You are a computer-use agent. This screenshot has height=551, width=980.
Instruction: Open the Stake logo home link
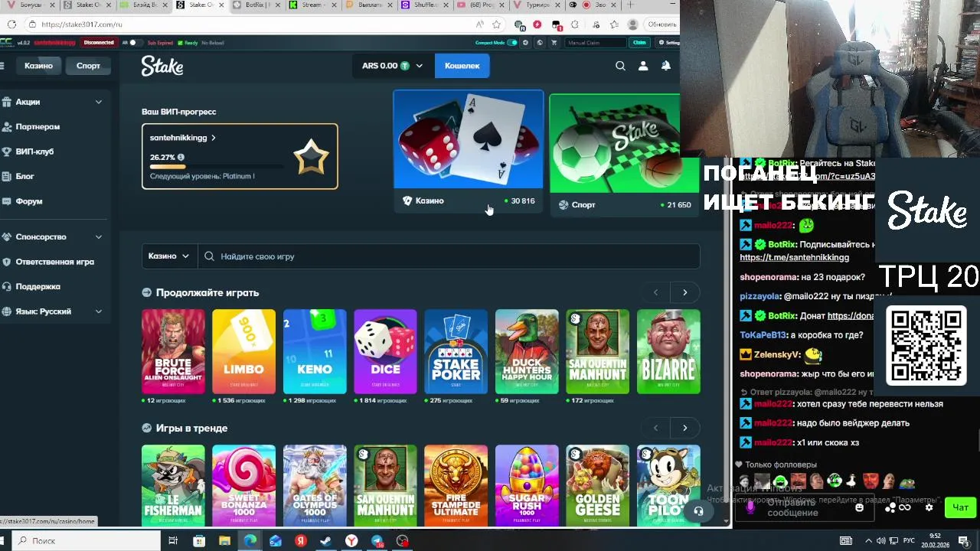click(x=162, y=67)
